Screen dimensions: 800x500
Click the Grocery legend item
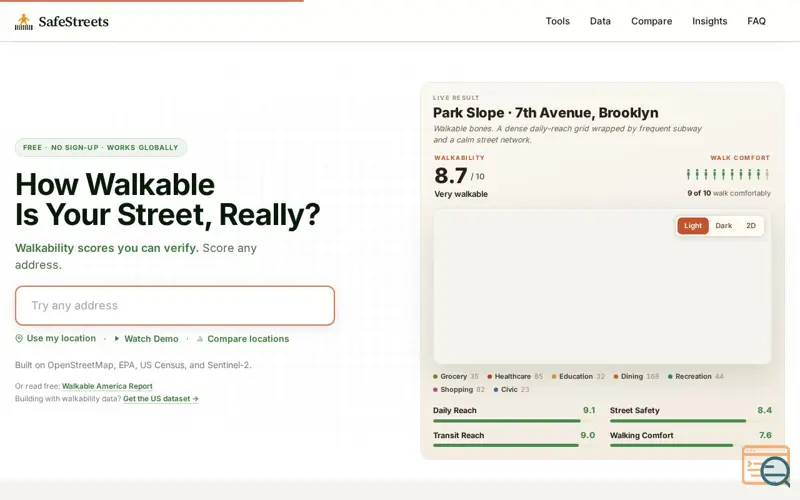click(455, 377)
